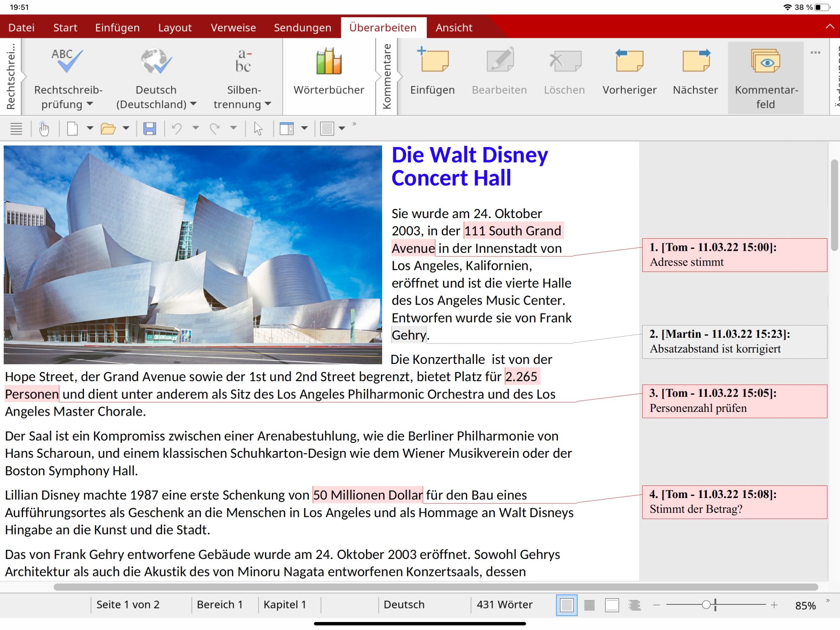Click the vertical scrollbar thumb
840x630 pixels.
(x=834, y=205)
